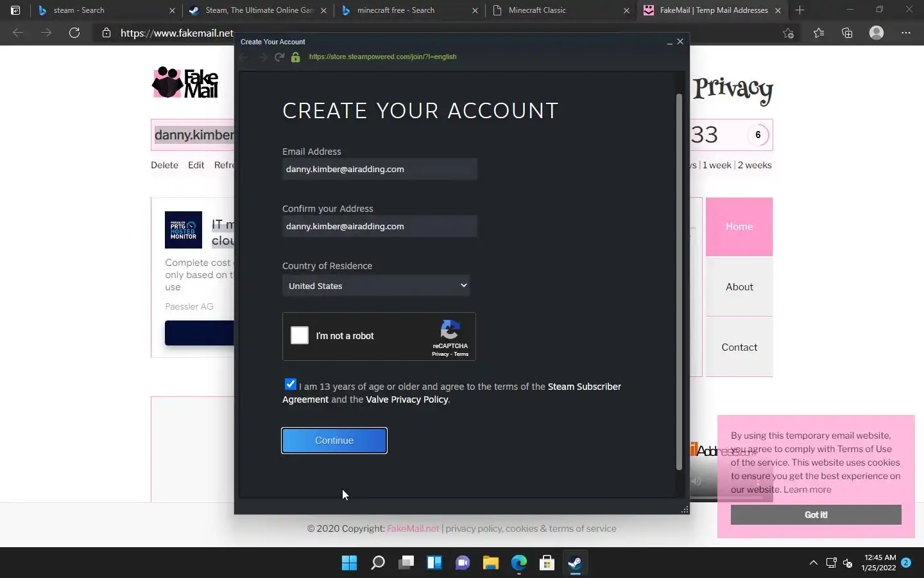The height and width of the screenshot is (578, 924).
Task: Select the FakeMail Temp Mail Addresses tab
Action: [712, 10]
